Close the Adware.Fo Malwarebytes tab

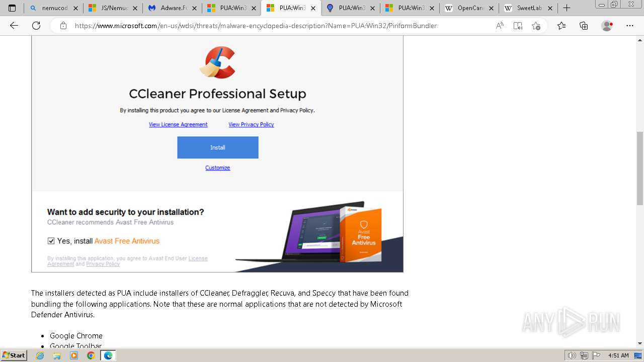tap(194, 8)
